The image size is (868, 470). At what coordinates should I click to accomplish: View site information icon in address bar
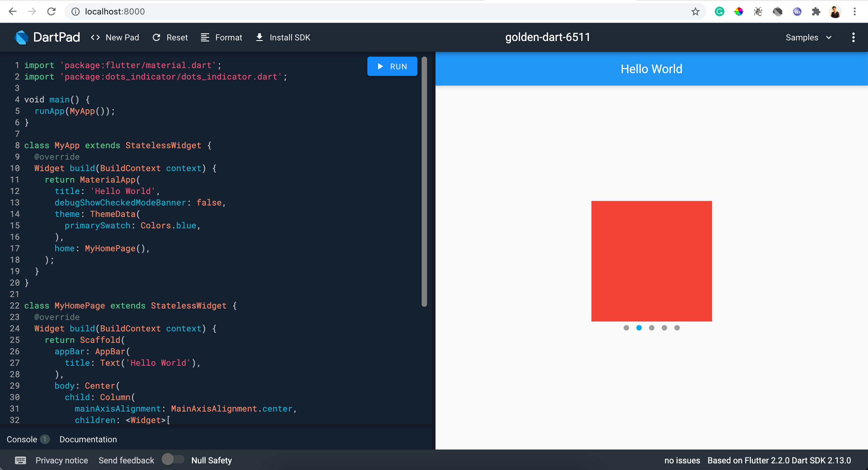(75, 11)
